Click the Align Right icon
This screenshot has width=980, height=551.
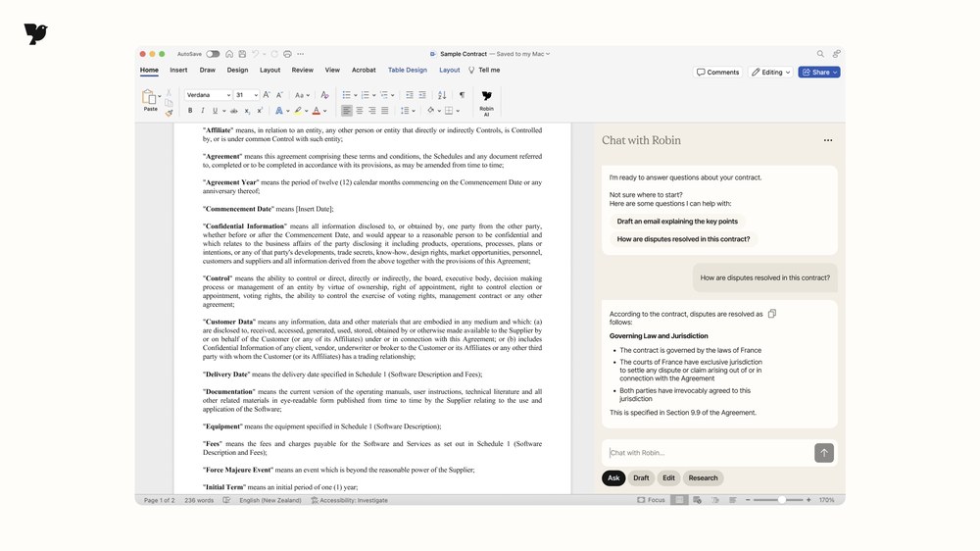(371, 111)
